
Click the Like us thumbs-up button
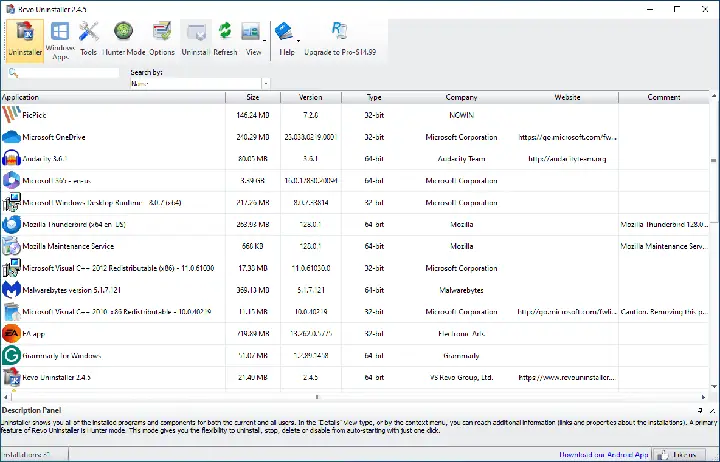[x=679, y=455]
